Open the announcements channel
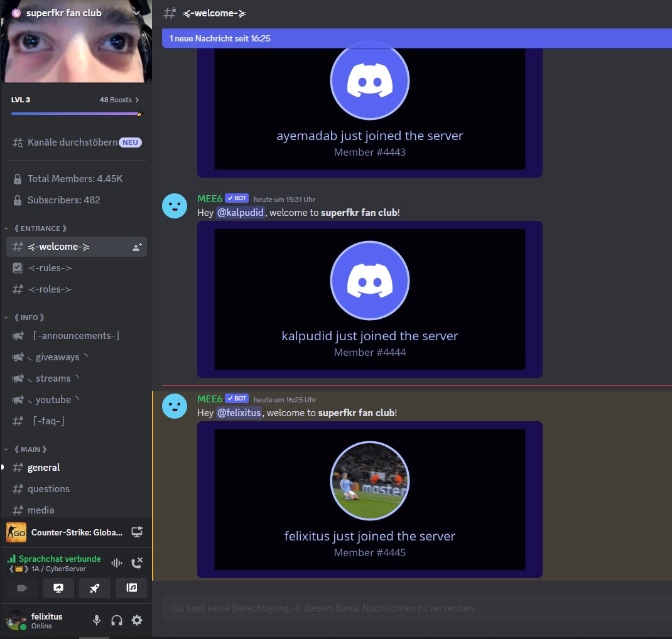This screenshot has height=639, width=672. 76,336
